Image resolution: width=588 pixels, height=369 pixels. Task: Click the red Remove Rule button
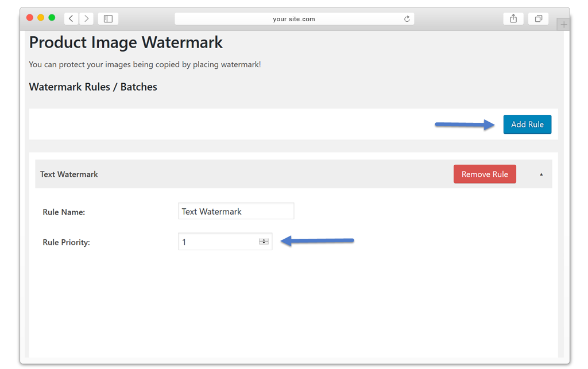[485, 174]
